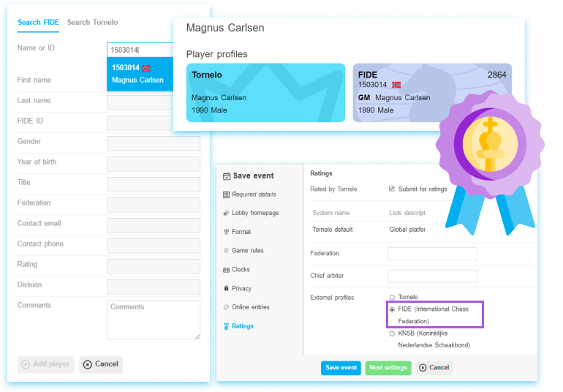Open Format settings
The image size is (563, 392).
[x=241, y=232]
